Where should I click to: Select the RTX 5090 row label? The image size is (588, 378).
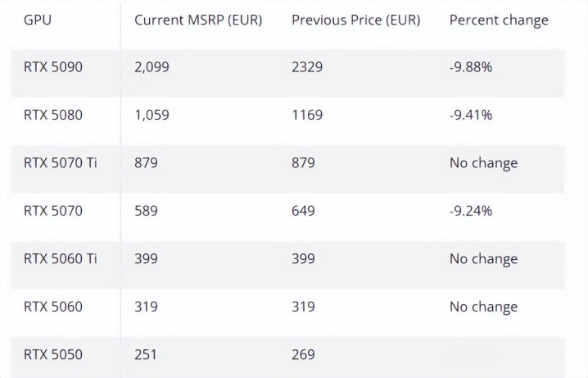point(53,67)
